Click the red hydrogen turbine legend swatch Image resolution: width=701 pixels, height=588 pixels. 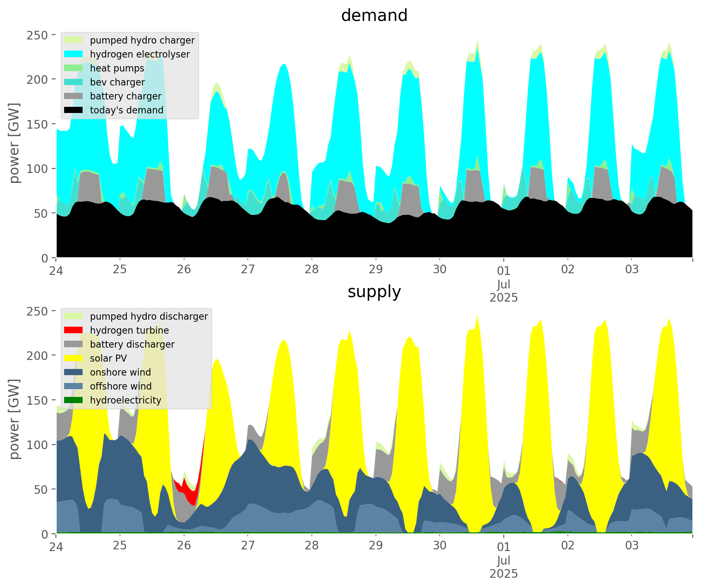(x=74, y=330)
